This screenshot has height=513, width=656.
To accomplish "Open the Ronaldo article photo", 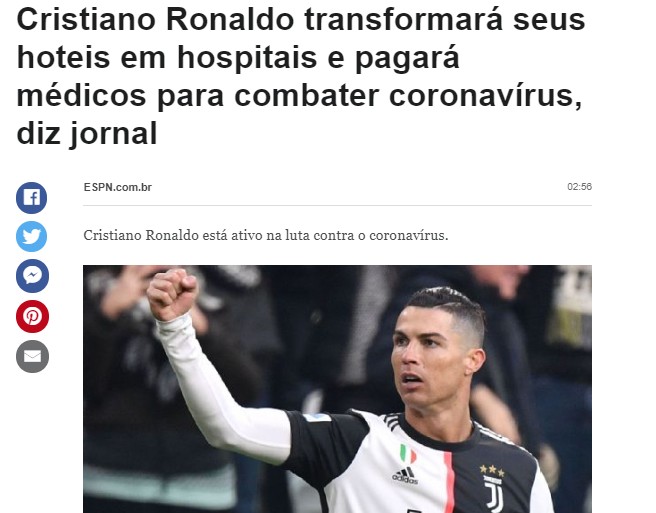I will pyautogui.click(x=337, y=389).
